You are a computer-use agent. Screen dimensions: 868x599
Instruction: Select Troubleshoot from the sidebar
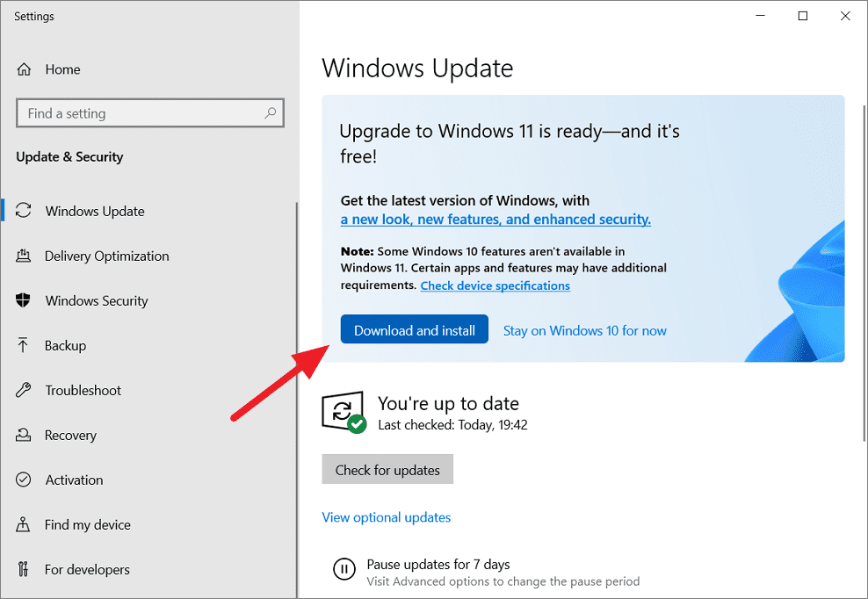(x=83, y=390)
